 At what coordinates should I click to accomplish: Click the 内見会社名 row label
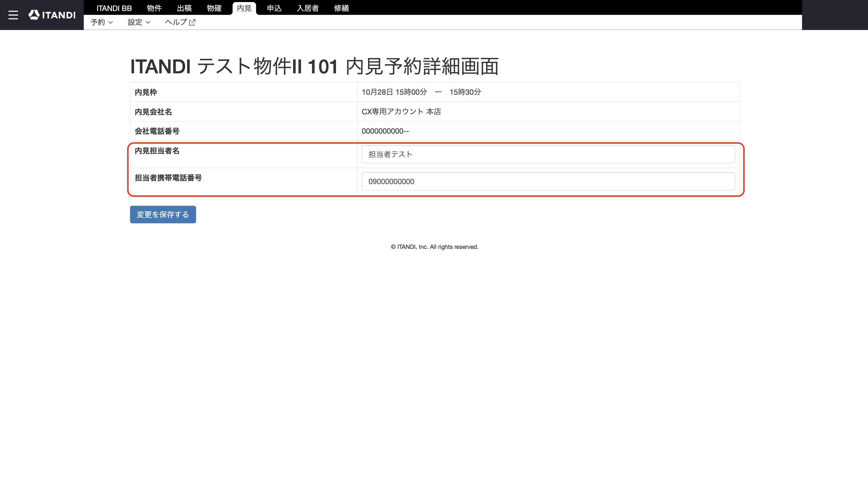point(153,111)
